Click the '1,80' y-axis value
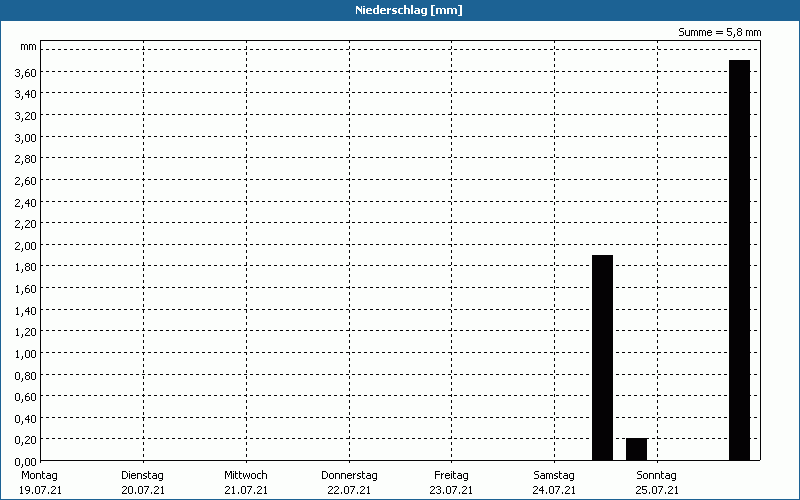This screenshot has width=800, height=500. pos(26,267)
